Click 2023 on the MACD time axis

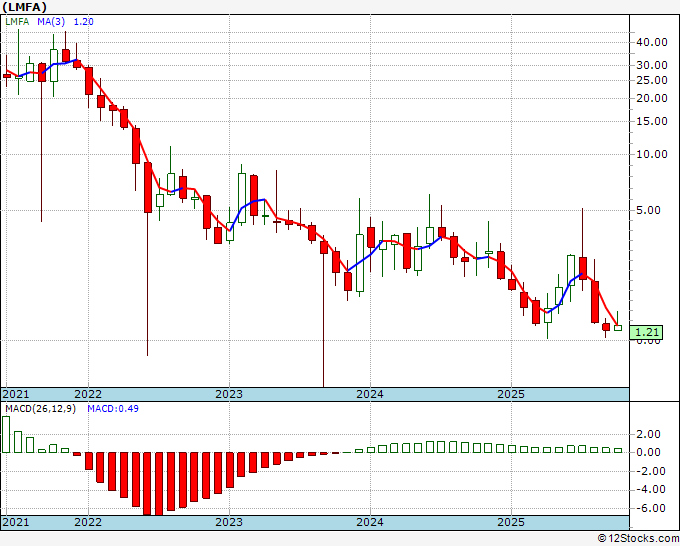pyautogui.click(x=229, y=522)
